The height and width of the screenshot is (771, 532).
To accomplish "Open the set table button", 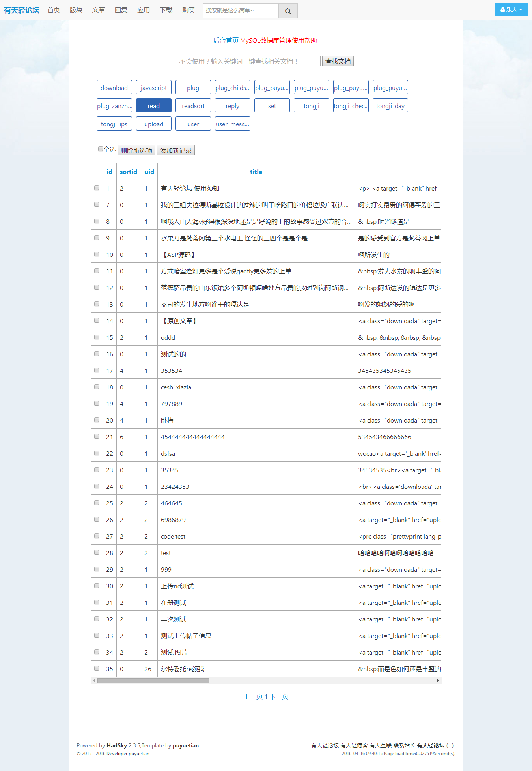I will point(272,106).
